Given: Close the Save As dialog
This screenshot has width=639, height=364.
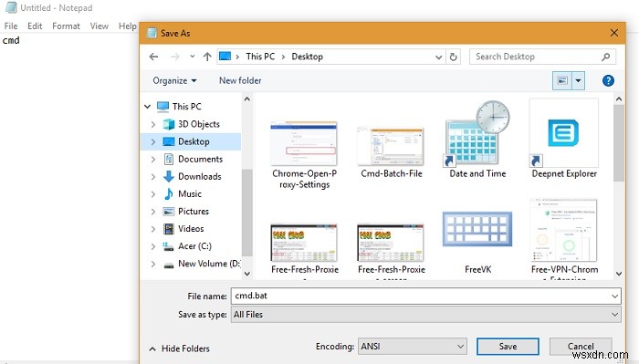Looking at the screenshot, I should [614, 33].
